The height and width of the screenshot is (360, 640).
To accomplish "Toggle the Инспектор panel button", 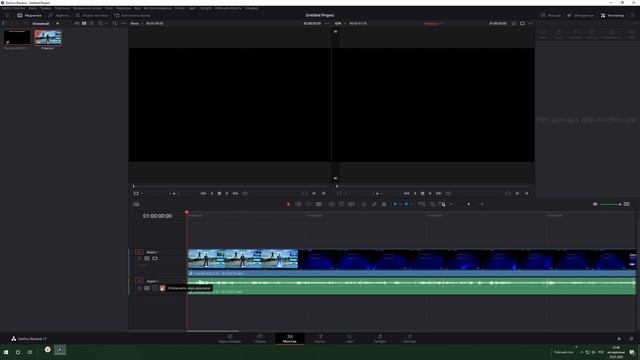I will pos(612,16).
